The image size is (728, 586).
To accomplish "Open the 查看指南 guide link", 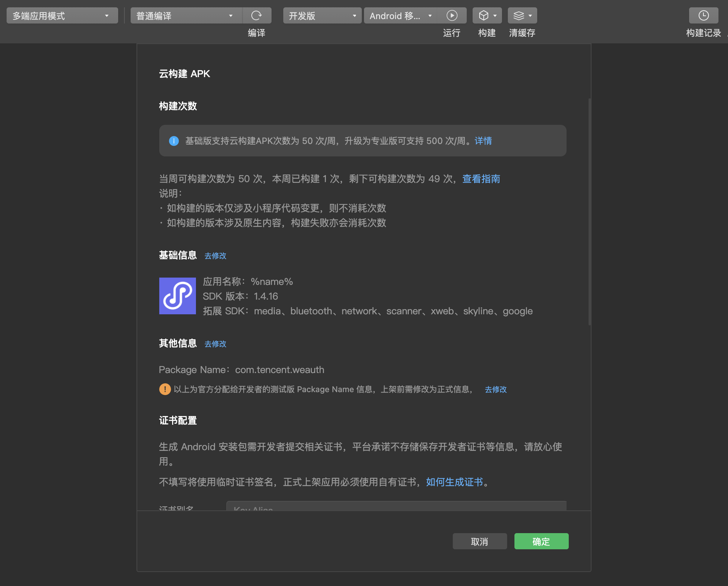I will [x=481, y=179].
